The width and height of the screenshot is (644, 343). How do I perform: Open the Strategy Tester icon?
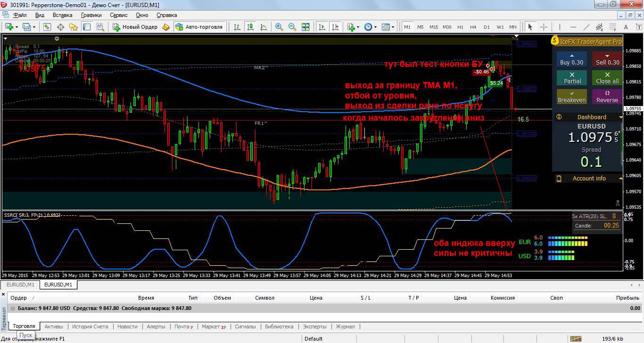pos(100,27)
